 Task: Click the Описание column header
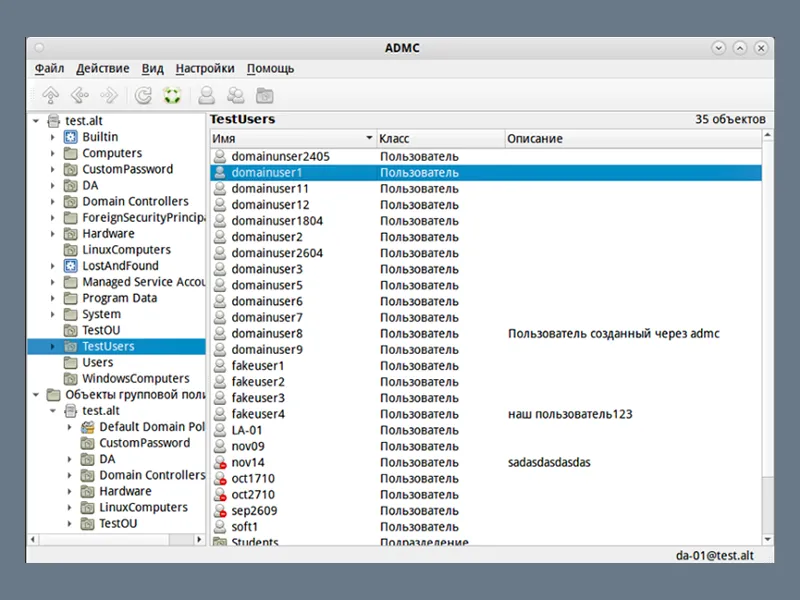tap(633, 138)
